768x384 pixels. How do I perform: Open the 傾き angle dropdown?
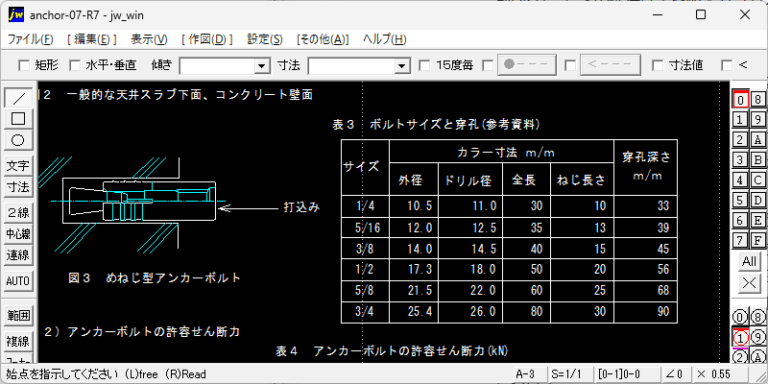(x=263, y=65)
